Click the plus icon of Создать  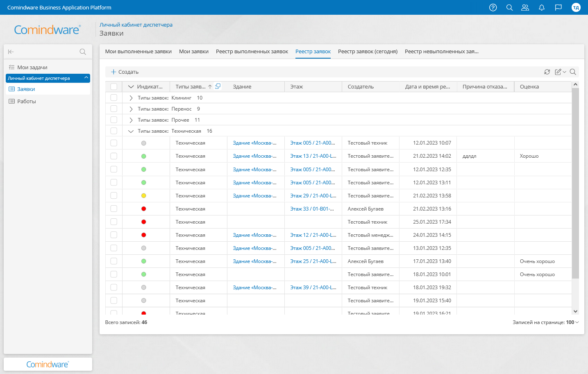point(114,72)
